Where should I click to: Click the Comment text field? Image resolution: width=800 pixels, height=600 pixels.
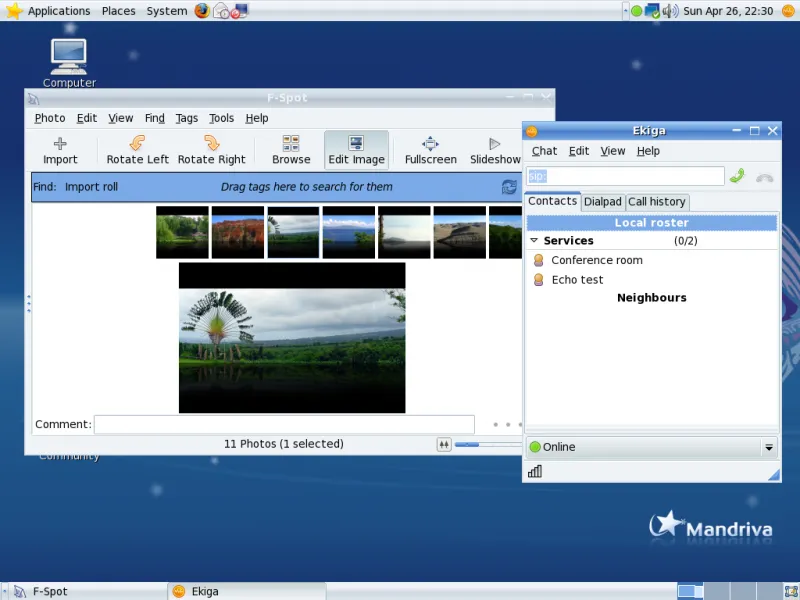[x=284, y=424]
